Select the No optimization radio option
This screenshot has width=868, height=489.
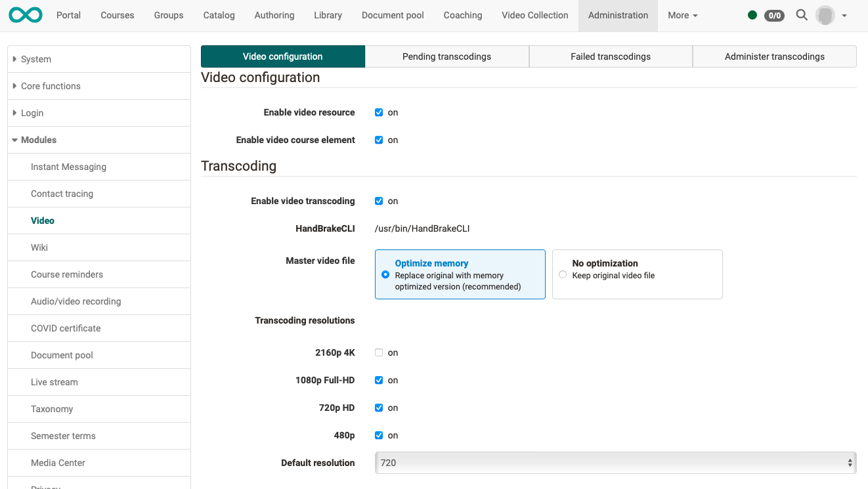point(563,274)
